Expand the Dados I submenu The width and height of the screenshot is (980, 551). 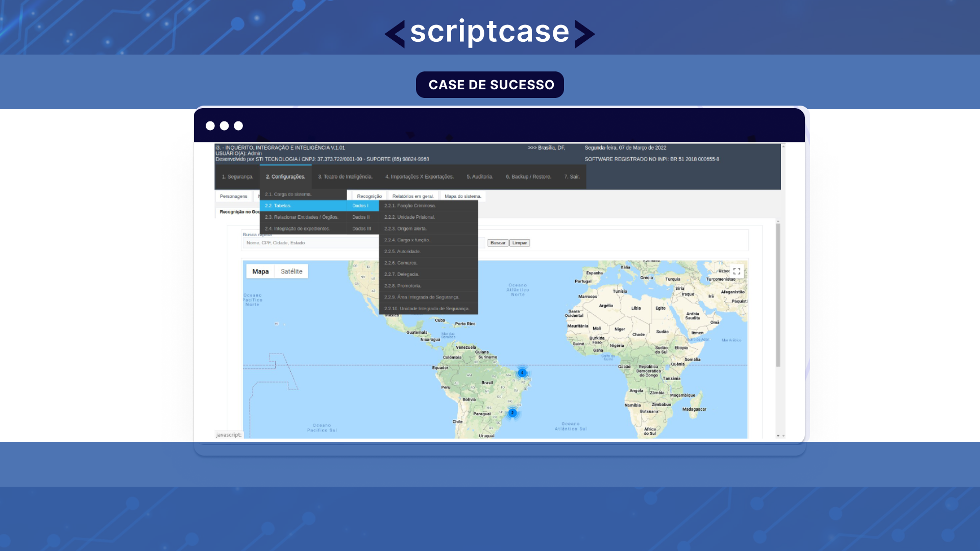point(363,206)
